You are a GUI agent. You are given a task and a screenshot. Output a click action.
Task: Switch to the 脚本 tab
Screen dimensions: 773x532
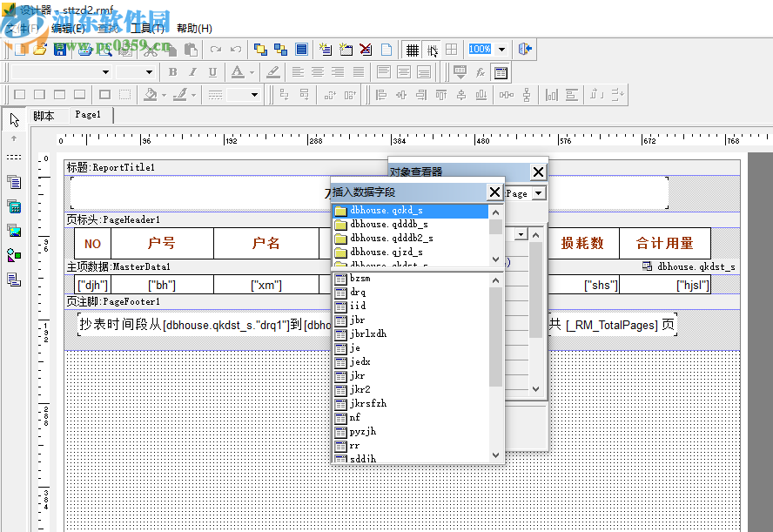pos(44,116)
